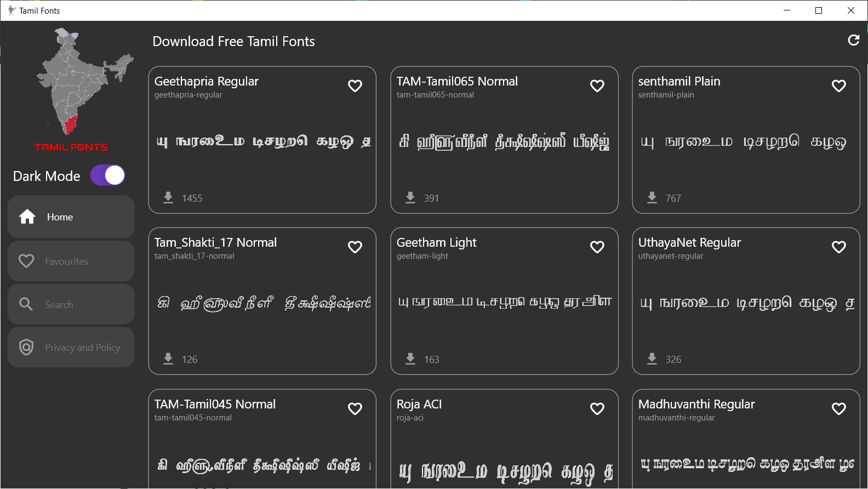Click the tam-tamil065-normal slug text
Image resolution: width=868 pixels, height=489 pixels.
(435, 95)
